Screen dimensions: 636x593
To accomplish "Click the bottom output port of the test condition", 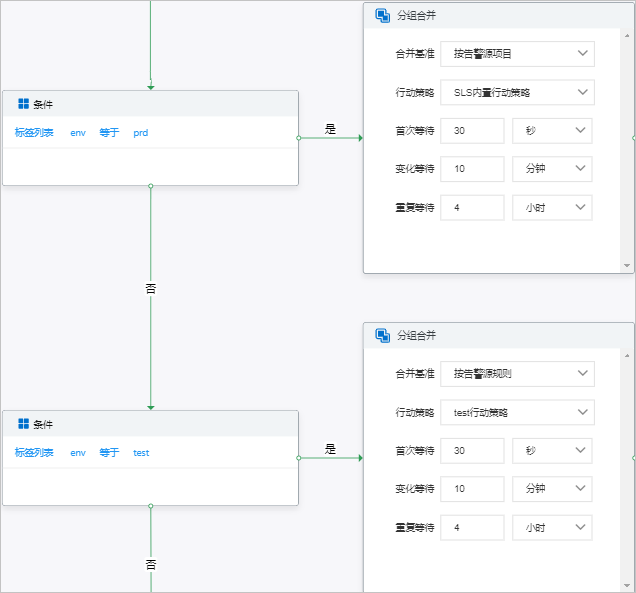I will pyautogui.click(x=151, y=506).
